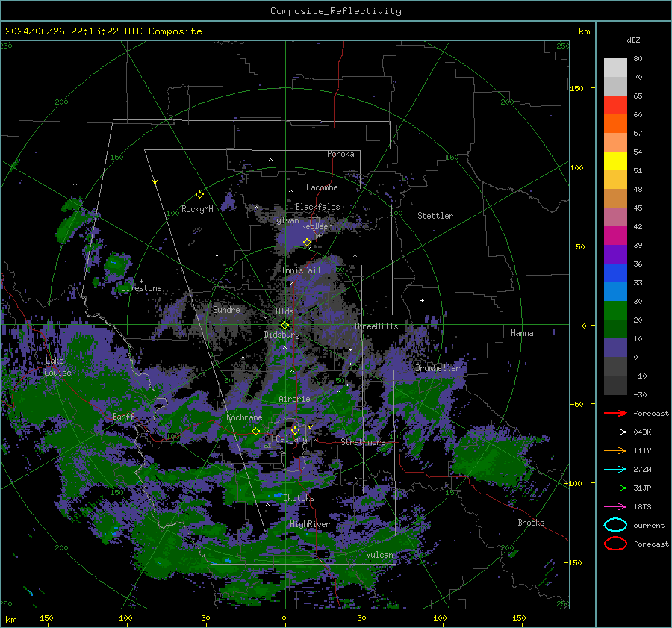Click the 'km' unit label at top right
Viewport: 672px width, 628px height.
tap(584, 31)
